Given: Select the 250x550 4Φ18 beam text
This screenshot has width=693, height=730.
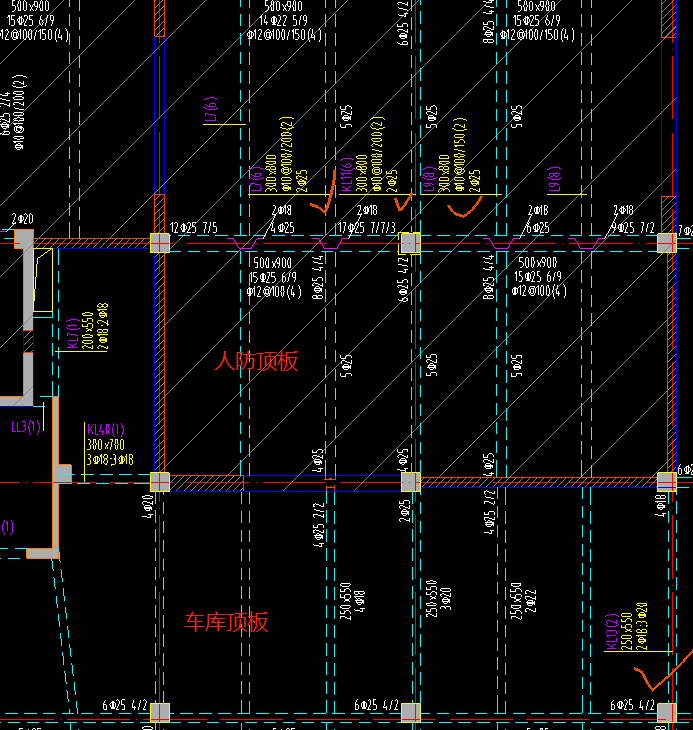Looking at the screenshot, I should click(351, 596).
